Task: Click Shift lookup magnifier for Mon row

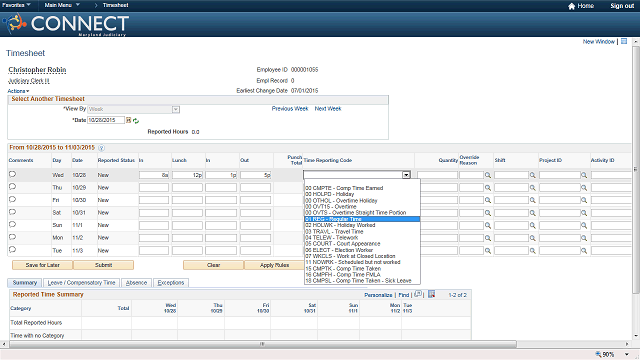Action: point(533,238)
